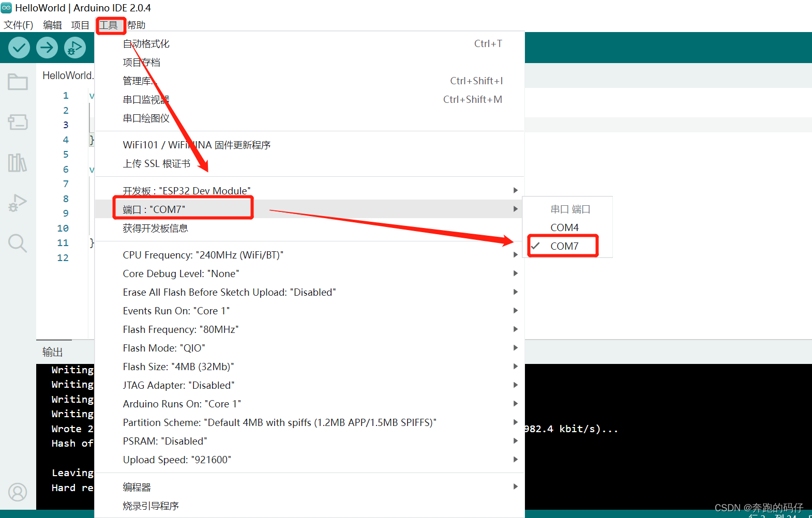This screenshot has width=812, height=518.
Task: Open the Debug panel sidebar icon
Action: pos(18,203)
